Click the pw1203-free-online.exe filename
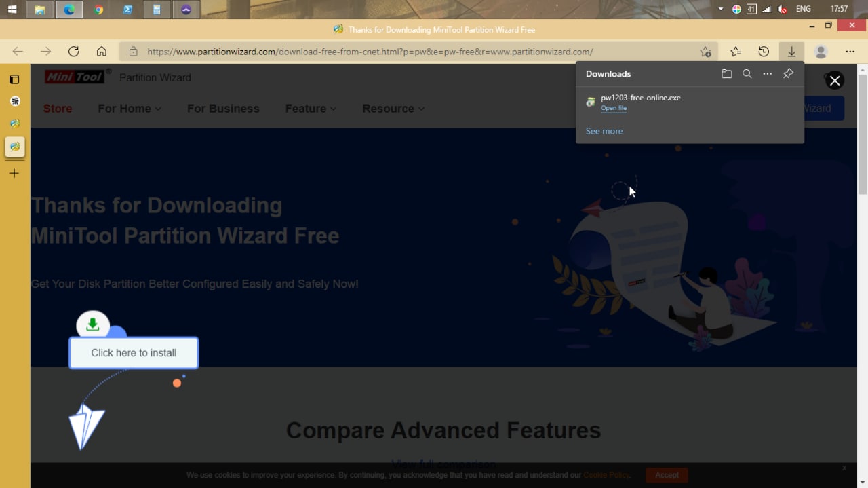This screenshot has height=488, width=868. pyautogui.click(x=641, y=98)
